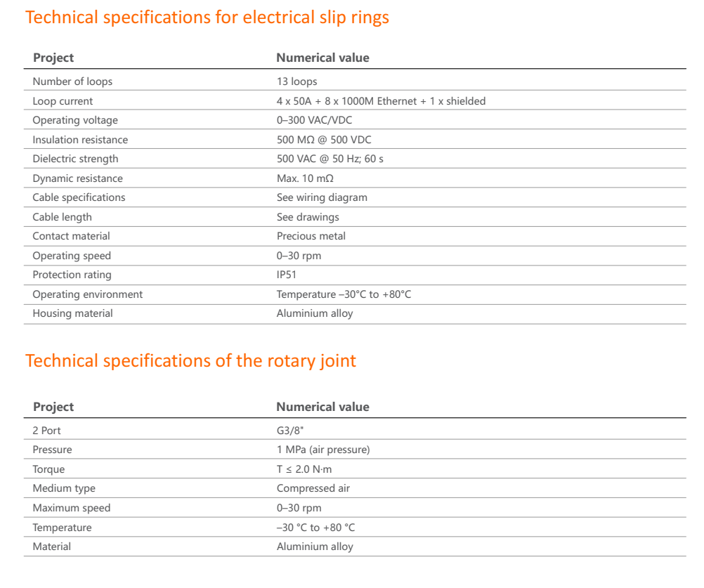Image resolution: width=704 pixels, height=588 pixels.
Task: Click 'See wiring diagram' text
Action: pos(322,198)
